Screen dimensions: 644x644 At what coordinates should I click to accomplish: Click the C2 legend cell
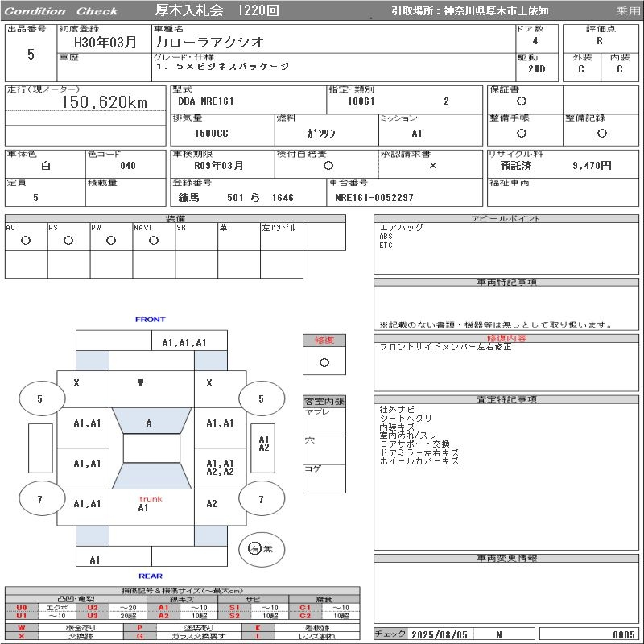[x=305, y=616]
